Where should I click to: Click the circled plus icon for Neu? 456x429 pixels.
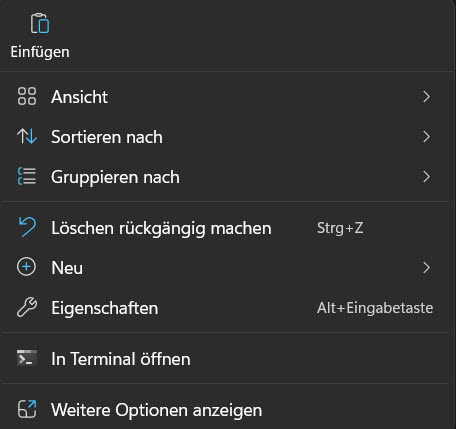(26, 267)
